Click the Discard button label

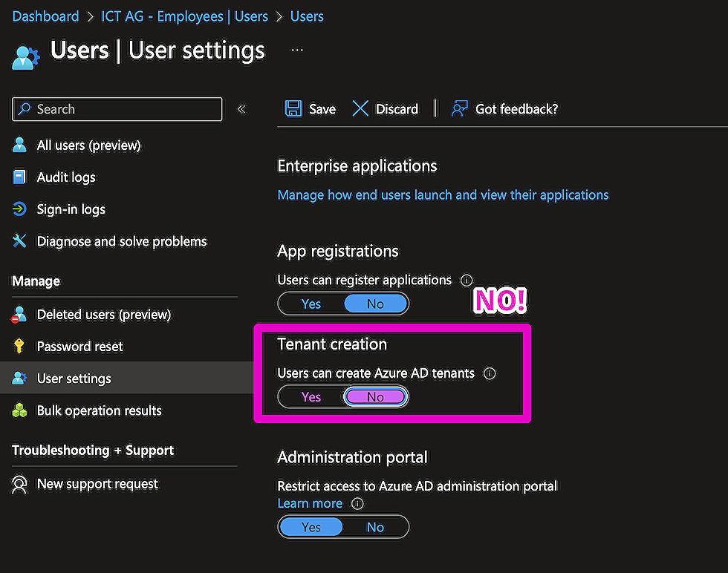coord(397,109)
